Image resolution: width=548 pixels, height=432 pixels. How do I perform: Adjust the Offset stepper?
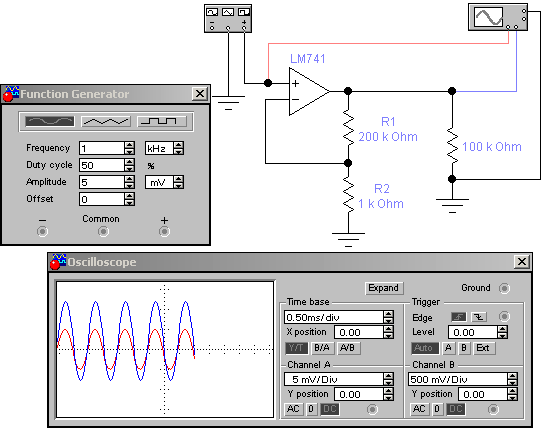pos(129,199)
